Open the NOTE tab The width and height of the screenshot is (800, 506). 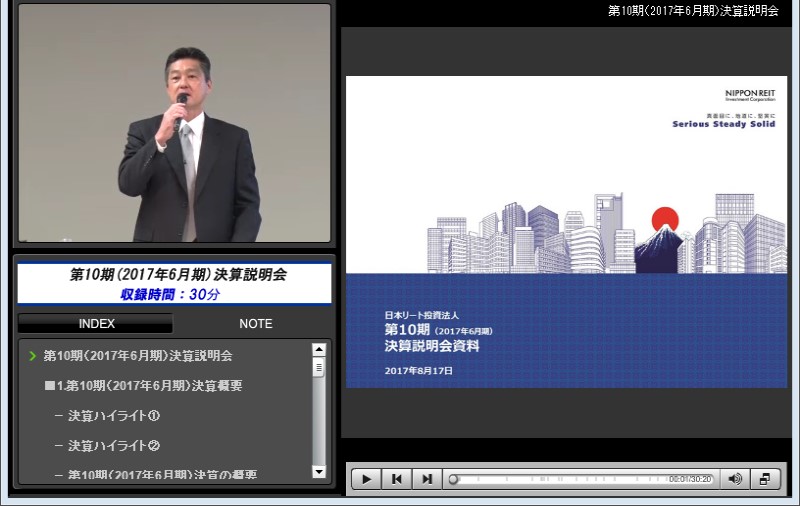pos(256,323)
